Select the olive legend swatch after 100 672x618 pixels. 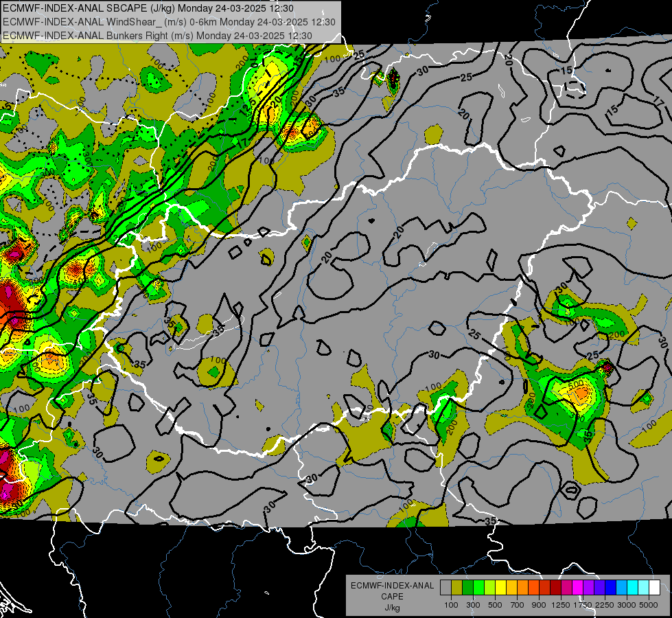457,588
